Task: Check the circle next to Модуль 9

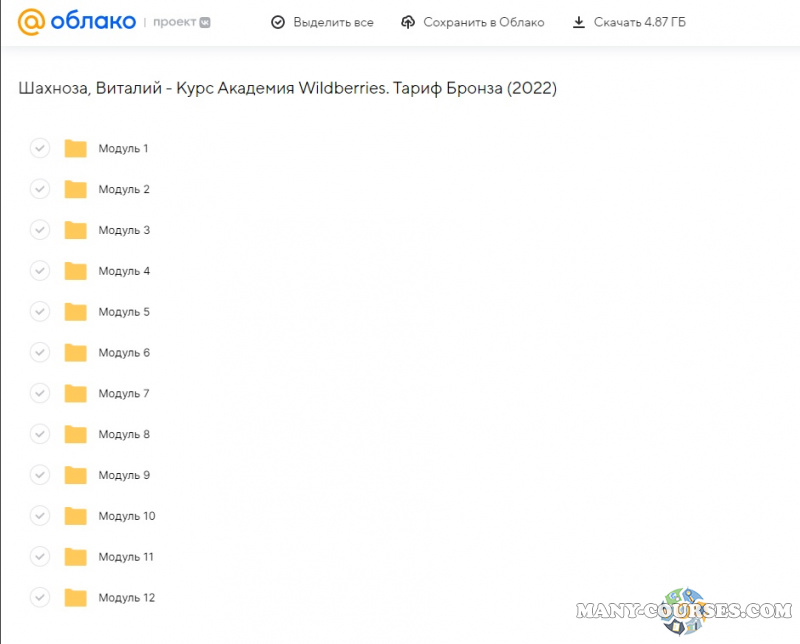Action: point(40,475)
